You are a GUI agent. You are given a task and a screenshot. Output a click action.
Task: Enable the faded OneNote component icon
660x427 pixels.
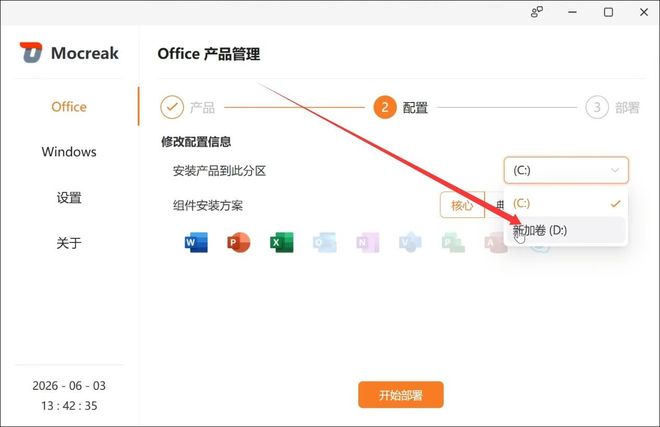pyautogui.click(x=368, y=242)
